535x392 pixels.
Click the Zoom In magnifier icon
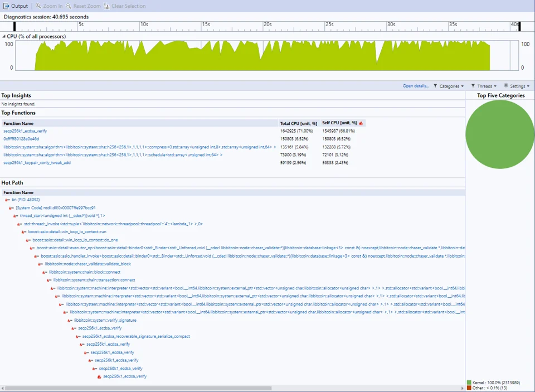pos(38,6)
